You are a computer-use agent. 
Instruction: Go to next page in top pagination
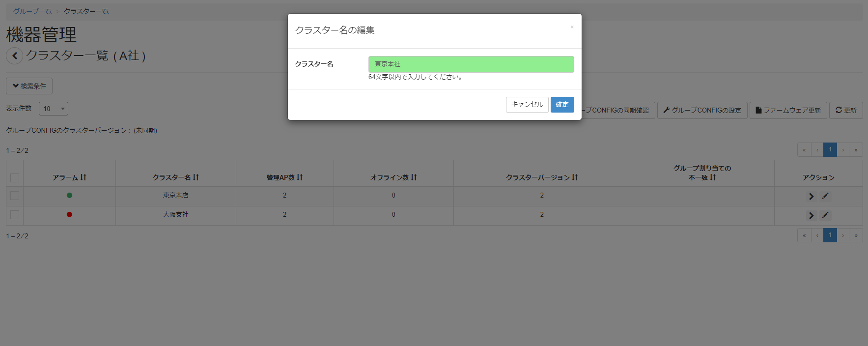tap(843, 150)
